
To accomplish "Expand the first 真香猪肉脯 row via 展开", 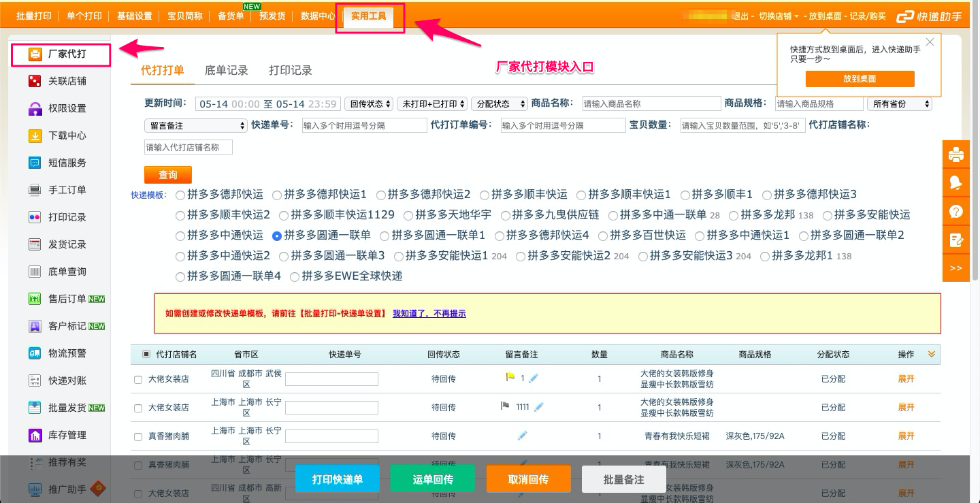I will click(906, 436).
